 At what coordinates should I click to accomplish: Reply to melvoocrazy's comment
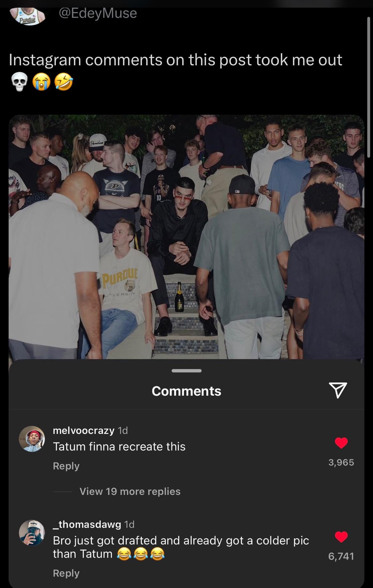coord(66,466)
